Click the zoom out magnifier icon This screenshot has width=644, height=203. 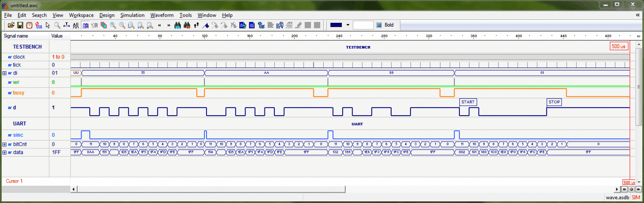(122, 25)
